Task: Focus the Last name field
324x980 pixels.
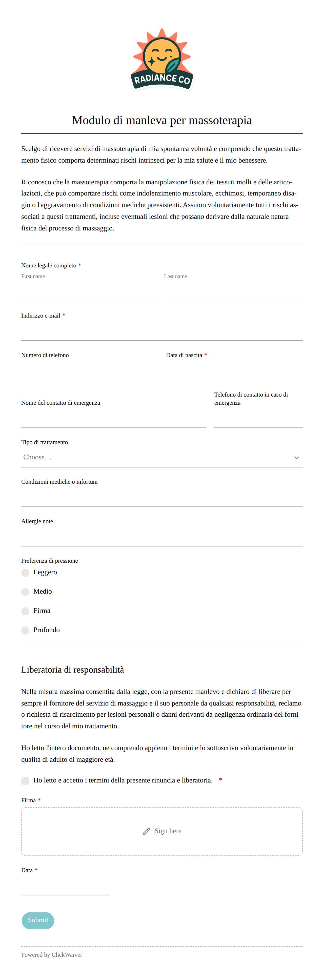Action: coord(233,292)
